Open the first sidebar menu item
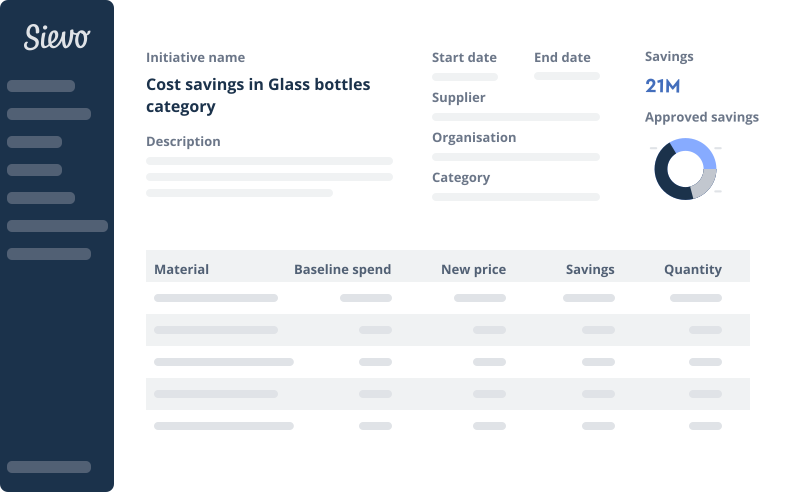The width and height of the screenshot is (786, 492). point(41,86)
